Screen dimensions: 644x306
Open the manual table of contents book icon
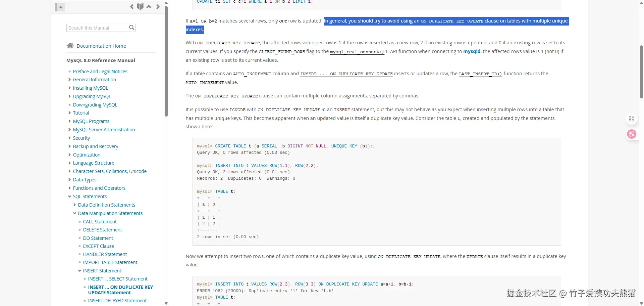tap(140, 7)
